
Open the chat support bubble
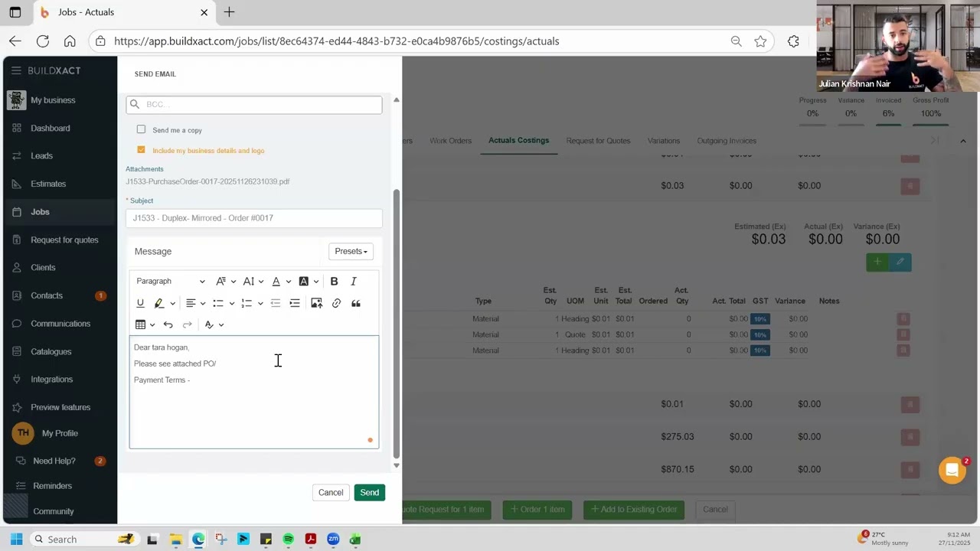pyautogui.click(x=952, y=470)
